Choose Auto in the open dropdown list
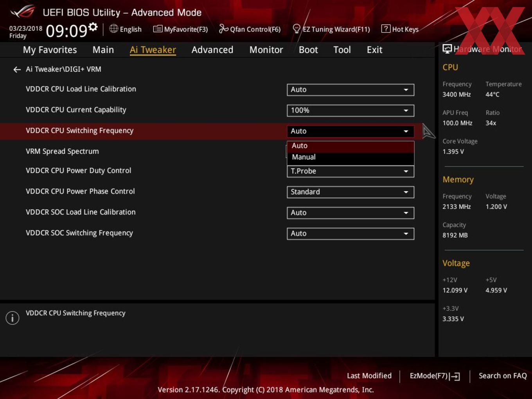The width and height of the screenshot is (532, 399). coord(350,146)
